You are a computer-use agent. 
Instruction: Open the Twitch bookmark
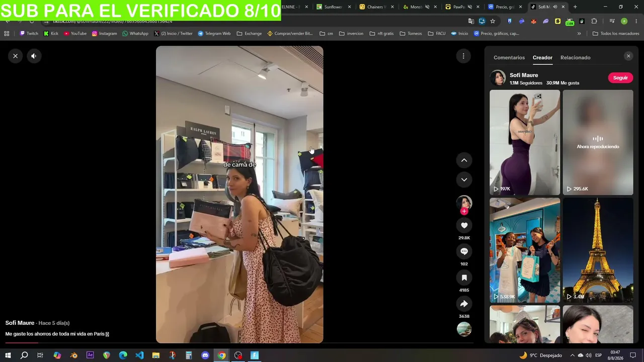tap(29, 34)
